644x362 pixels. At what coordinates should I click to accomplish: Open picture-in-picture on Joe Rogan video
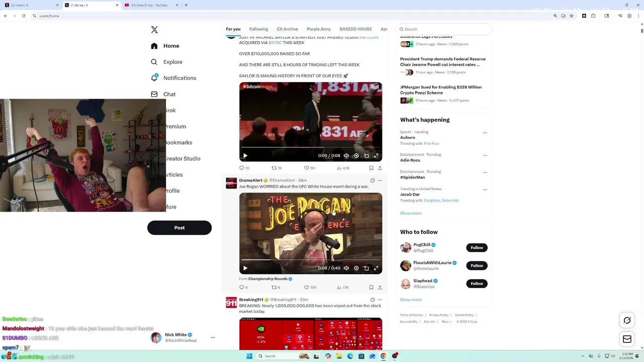coord(366,268)
